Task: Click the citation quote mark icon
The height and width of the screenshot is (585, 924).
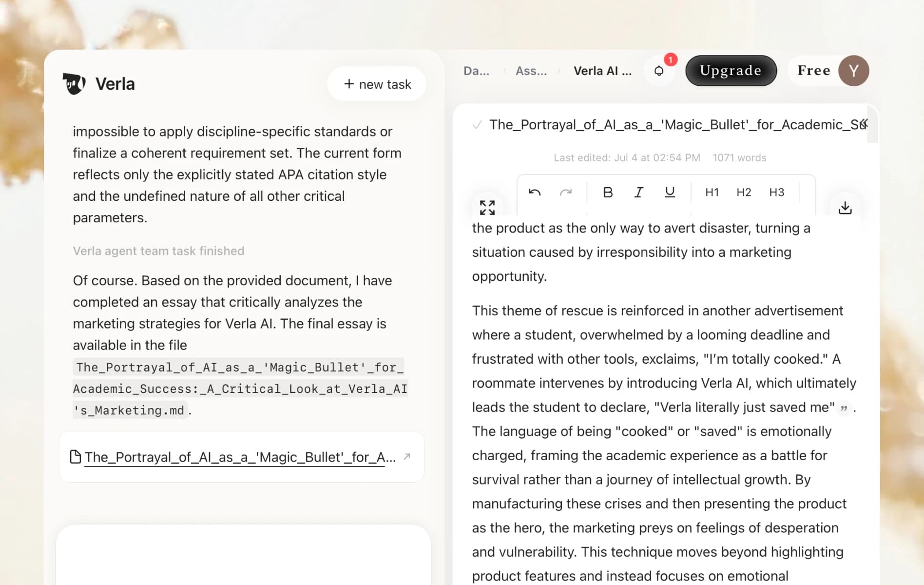Action: (844, 408)
